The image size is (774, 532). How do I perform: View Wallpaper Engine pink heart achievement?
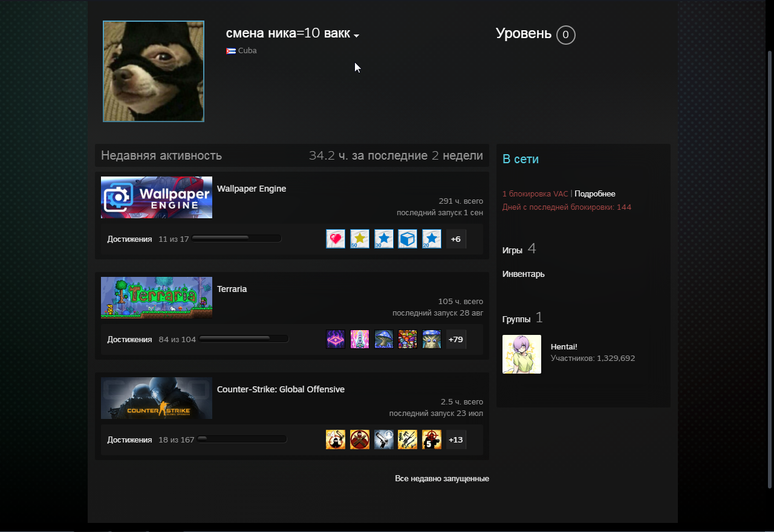[x=336, y=239]
